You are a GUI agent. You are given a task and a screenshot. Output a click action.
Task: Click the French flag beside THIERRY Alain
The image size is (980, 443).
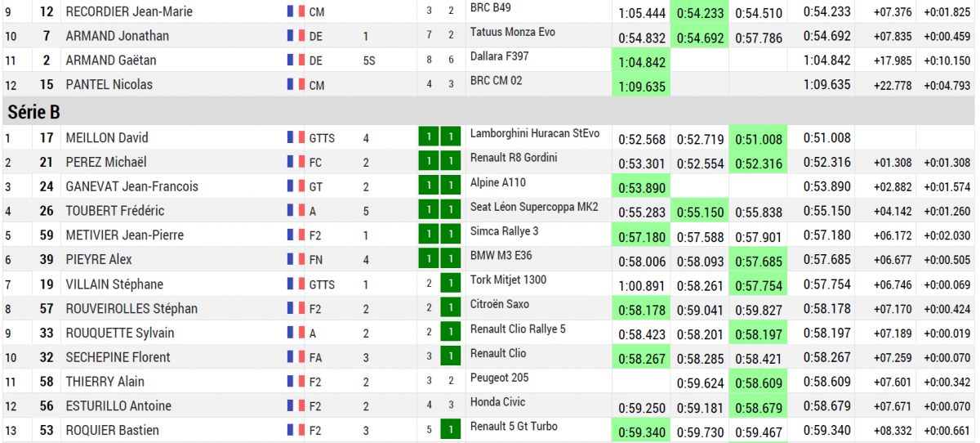(296, 382)
